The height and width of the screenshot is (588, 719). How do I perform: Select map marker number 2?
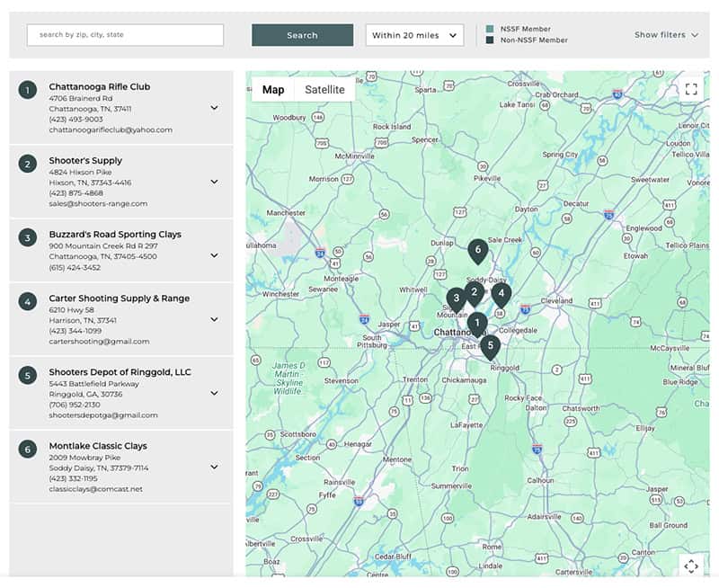tap(474, 292)
